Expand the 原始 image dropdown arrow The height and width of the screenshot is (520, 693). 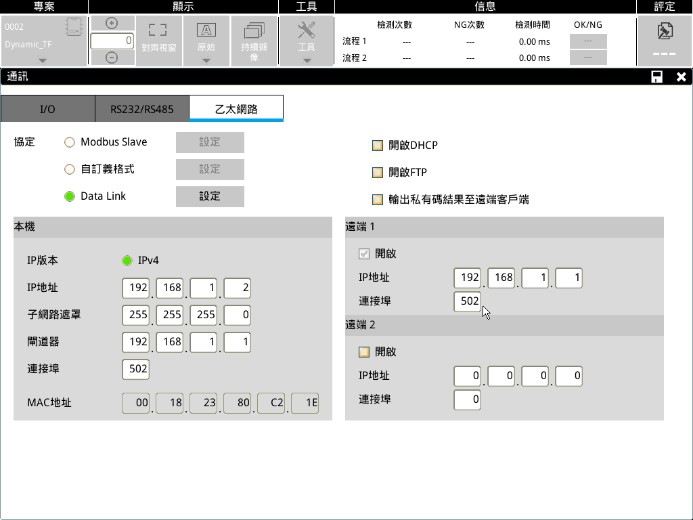point(205,60)
